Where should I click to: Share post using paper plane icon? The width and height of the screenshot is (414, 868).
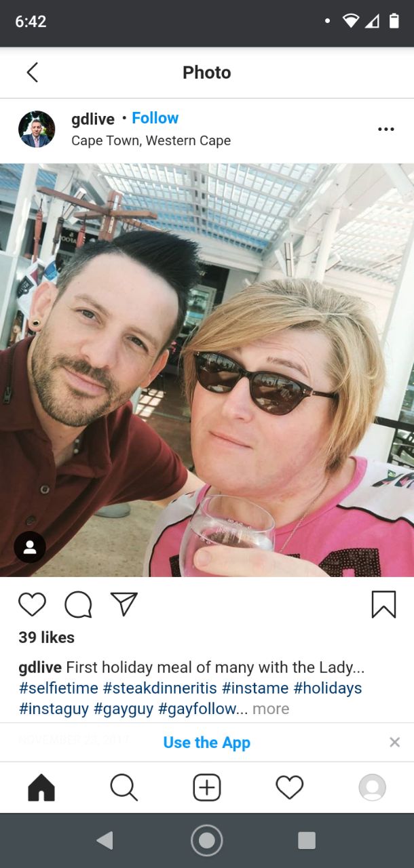[x=124, y=604]
